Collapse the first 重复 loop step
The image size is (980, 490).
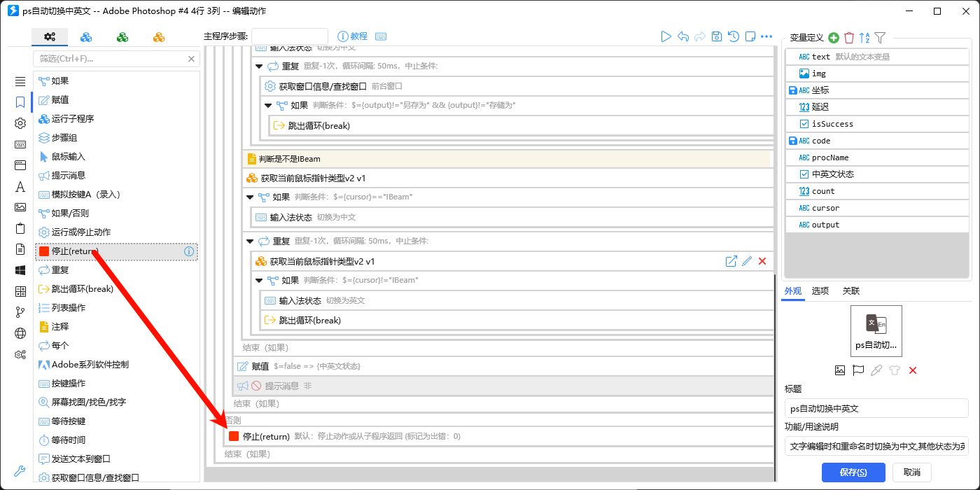click(x=258, y=66)
